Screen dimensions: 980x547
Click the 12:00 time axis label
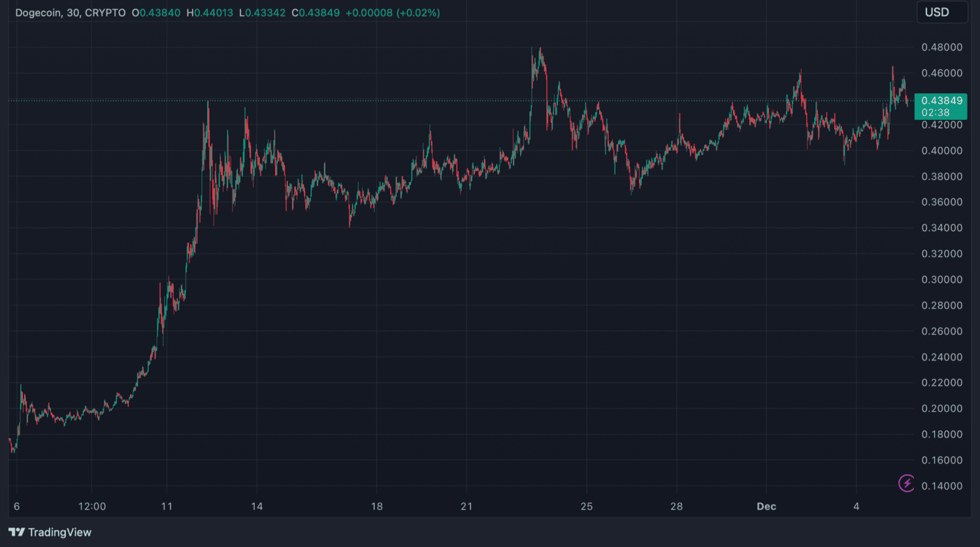coord(91,507)
